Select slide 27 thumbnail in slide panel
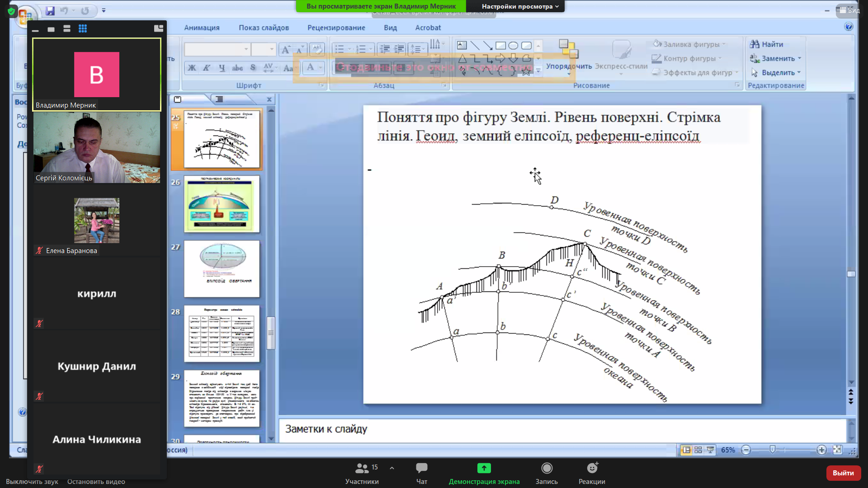This screenshot has height=488, width=868. (x=222, y=269)
